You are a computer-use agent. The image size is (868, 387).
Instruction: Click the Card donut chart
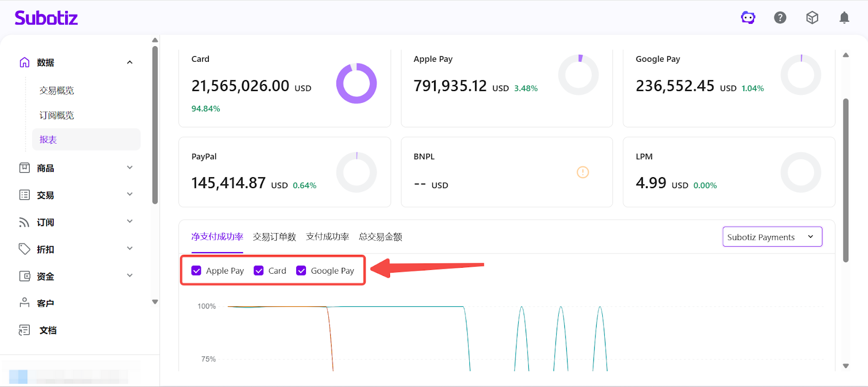(356, 83)
